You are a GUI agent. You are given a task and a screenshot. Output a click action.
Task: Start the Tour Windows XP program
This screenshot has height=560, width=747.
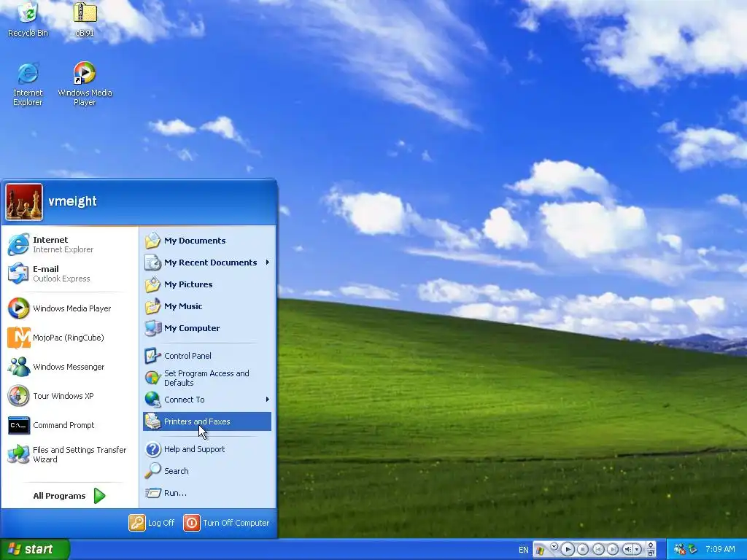pos(69,396)
